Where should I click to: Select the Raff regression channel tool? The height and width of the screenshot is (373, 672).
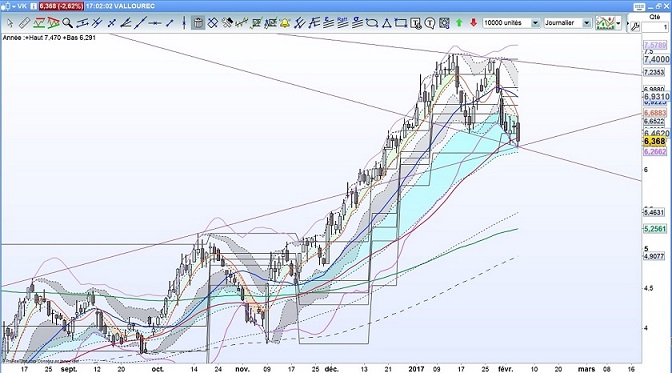(343, 23)
